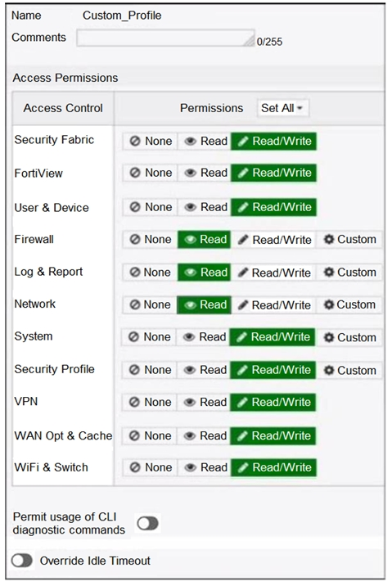Click the eye icon in Security Fabric Read
Screen dimensions: 392x586
point(191,141)
